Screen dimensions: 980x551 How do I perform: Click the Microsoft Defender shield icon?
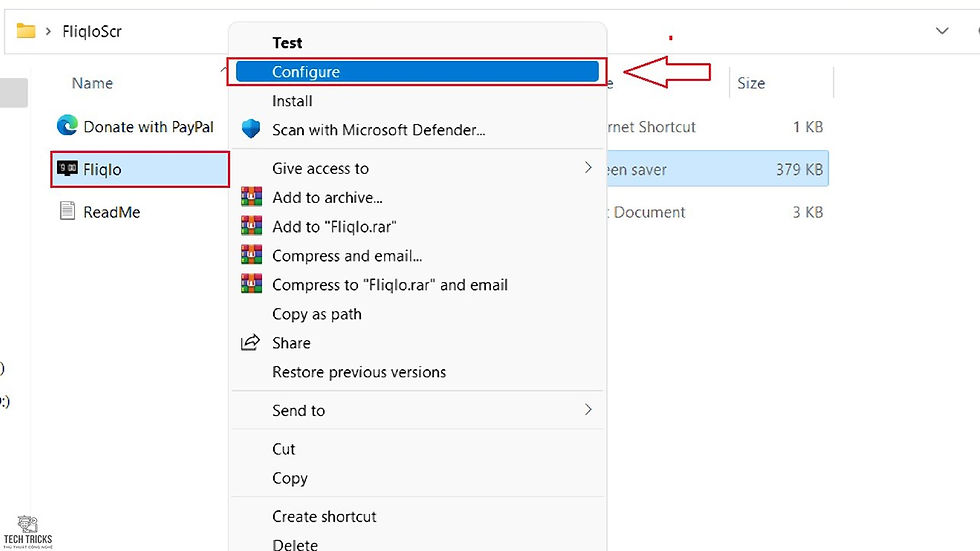coord(251,129)
